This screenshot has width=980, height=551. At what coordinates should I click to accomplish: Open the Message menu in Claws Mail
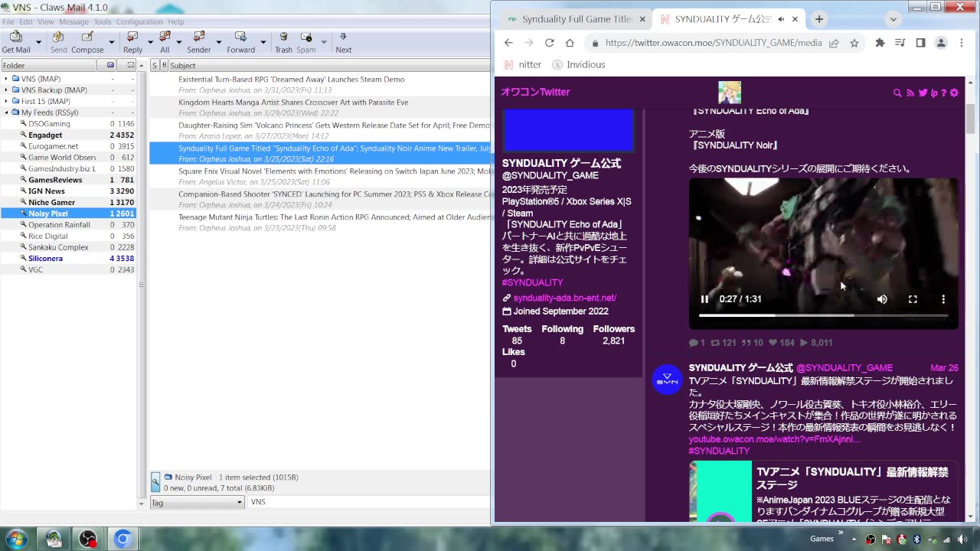[74, 21]
